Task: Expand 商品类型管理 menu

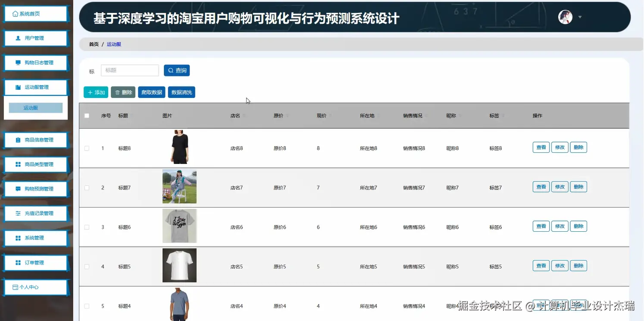Action: click(x=36, y=165)
